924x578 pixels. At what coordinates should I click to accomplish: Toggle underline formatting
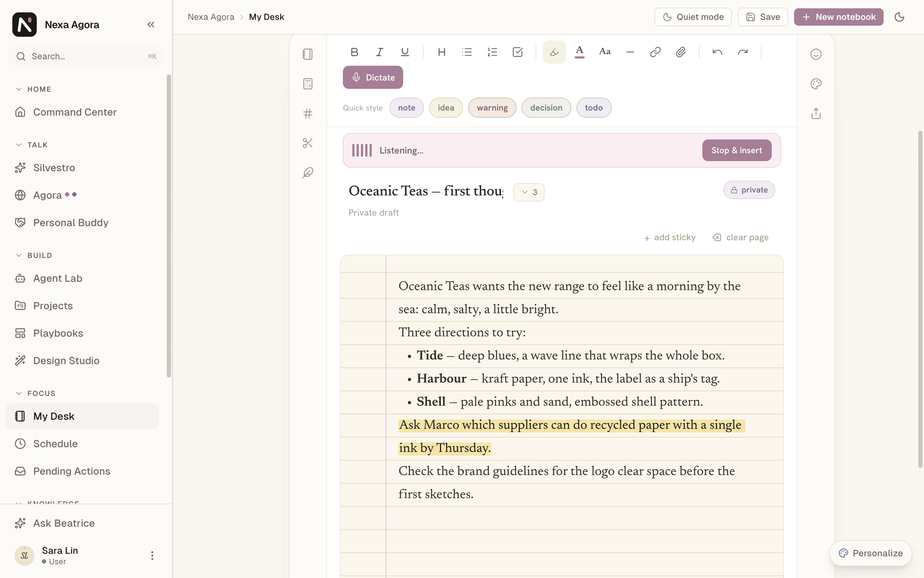pos(405,52)
